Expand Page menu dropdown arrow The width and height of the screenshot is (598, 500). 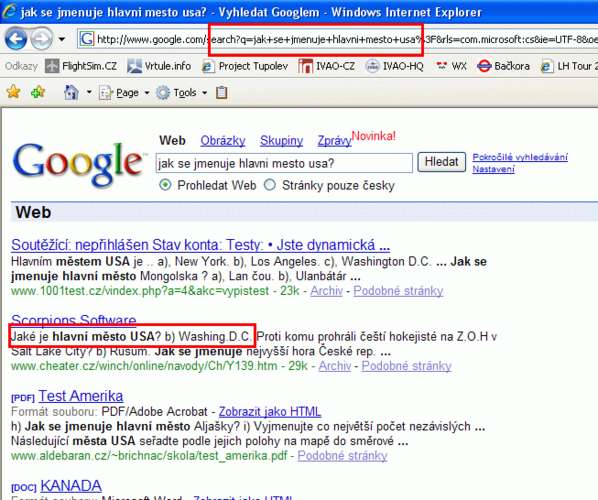point(147,93)
